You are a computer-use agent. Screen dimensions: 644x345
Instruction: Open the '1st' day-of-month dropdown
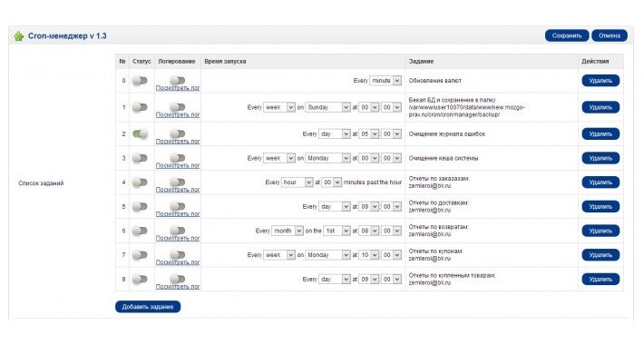(337, 232)
